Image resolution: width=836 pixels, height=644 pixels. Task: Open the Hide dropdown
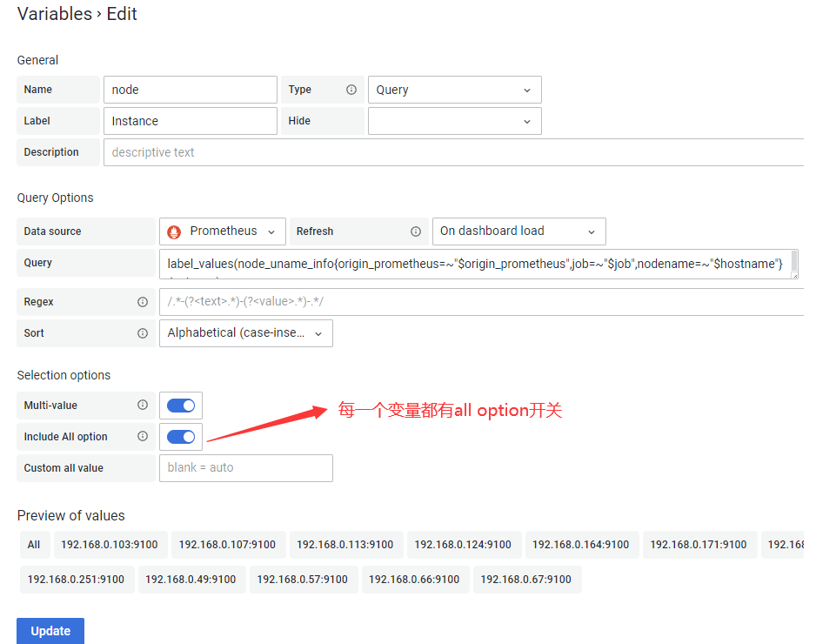455,121
